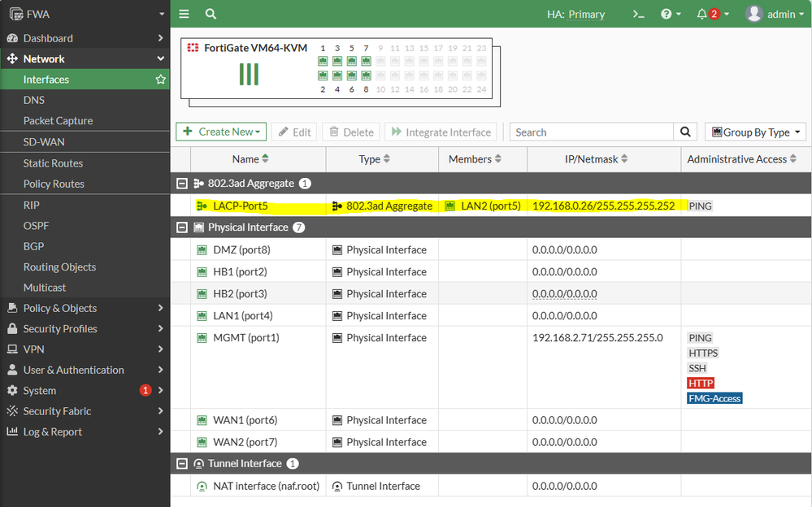Select the LACP-Port5 interface row
This screenshot has height=507, width=812.
pos(241,206)
